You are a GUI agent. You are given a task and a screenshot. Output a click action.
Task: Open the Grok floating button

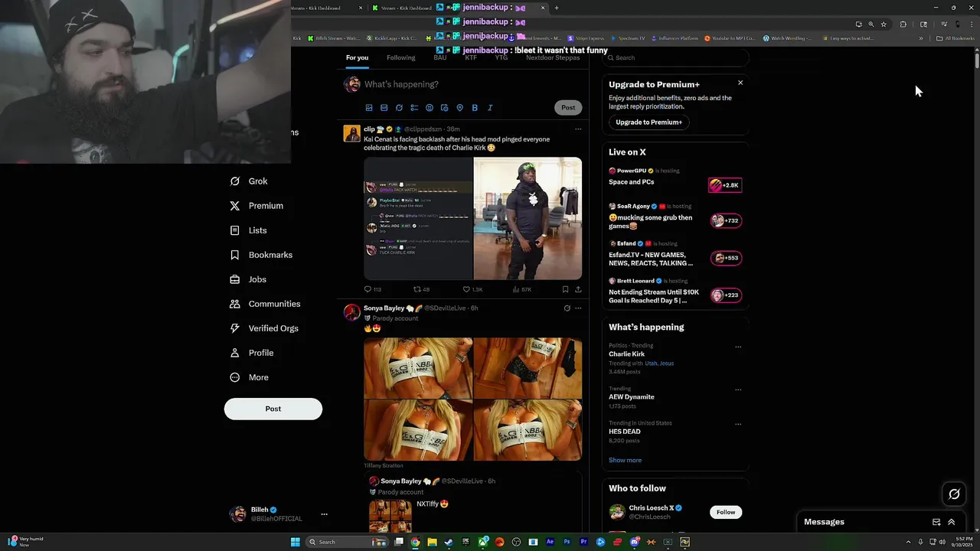954,494
